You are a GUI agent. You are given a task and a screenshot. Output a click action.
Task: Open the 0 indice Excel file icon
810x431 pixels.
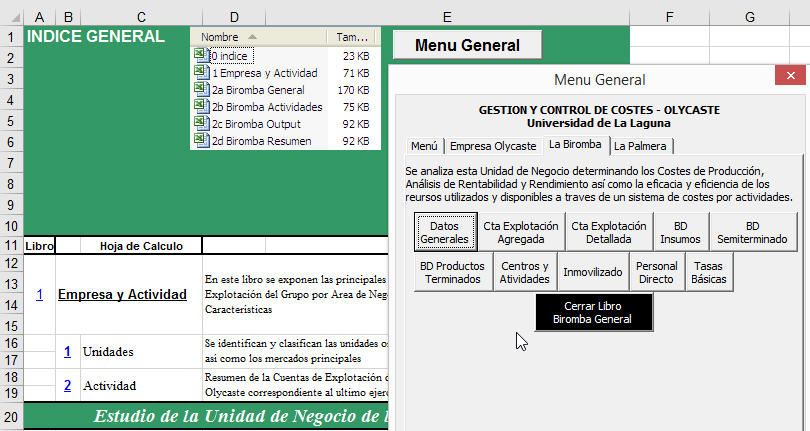201,56
